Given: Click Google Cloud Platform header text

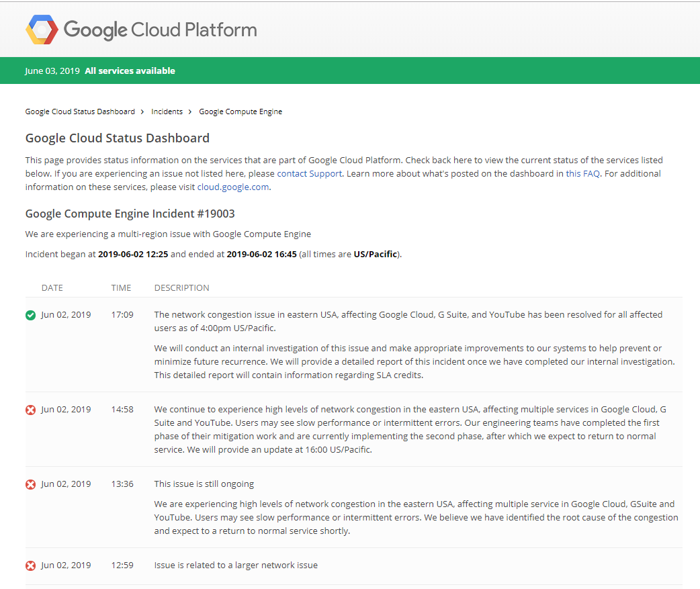Looking at the screenshot, I should point(161,30).
